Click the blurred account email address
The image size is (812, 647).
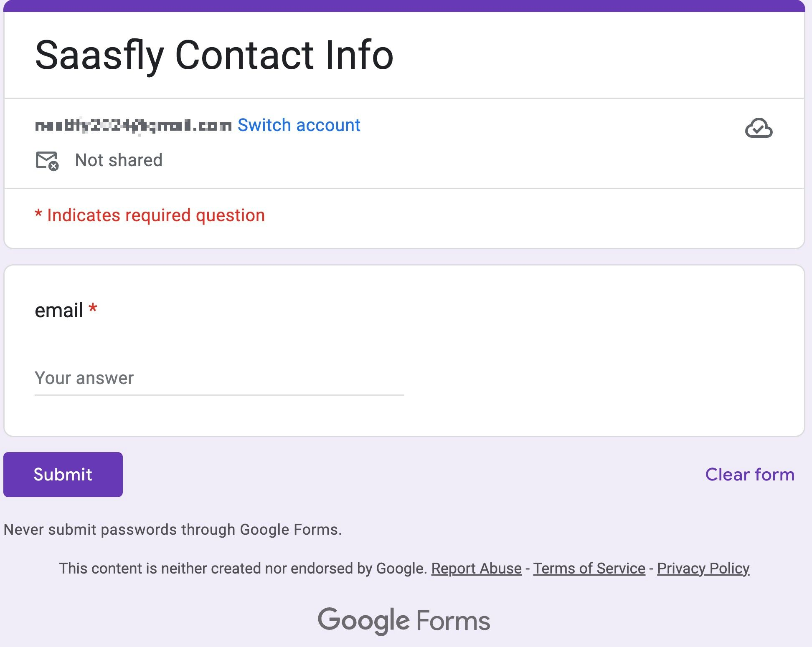133,125
